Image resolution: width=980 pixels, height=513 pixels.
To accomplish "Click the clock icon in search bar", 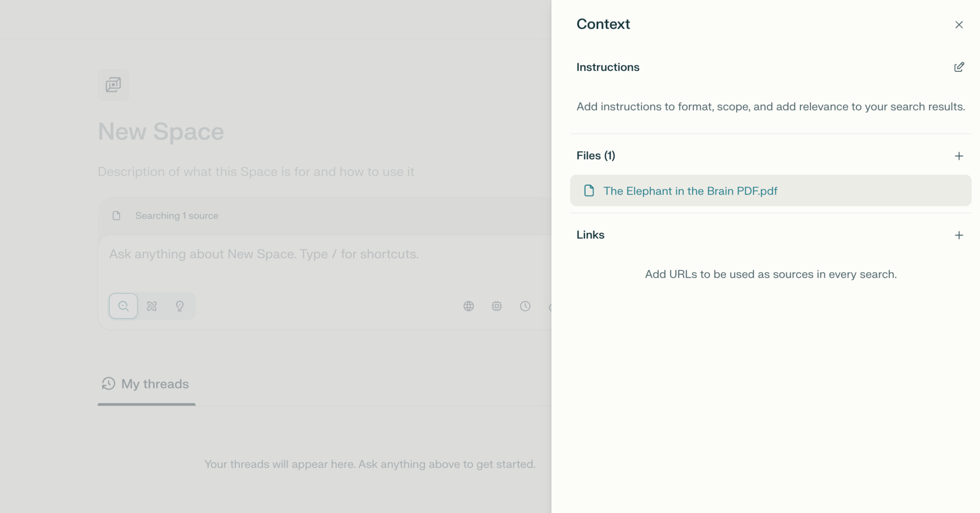I will pyautogui.click(x=525, y=306).
